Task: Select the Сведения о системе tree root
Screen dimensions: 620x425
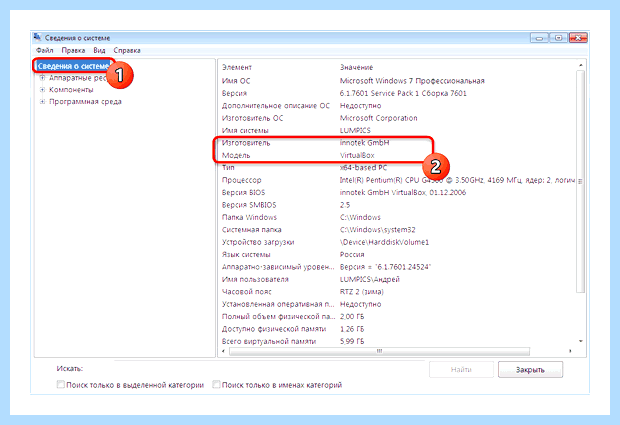Action: [73, 66]
